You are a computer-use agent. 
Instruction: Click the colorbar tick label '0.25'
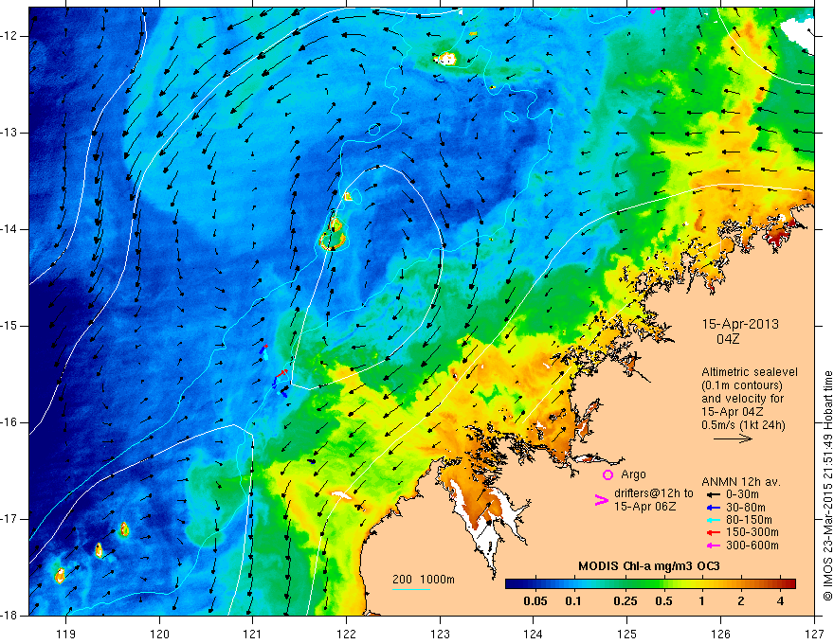point(625,601)
